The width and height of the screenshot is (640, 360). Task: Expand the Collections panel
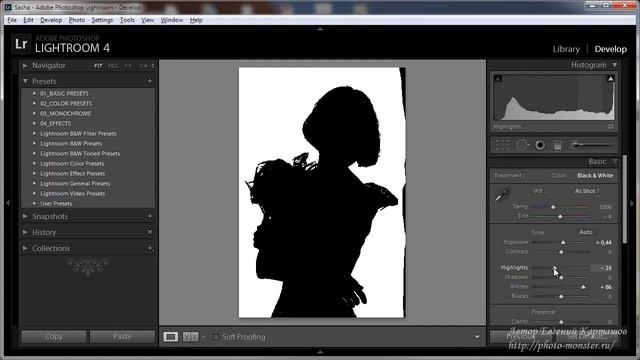pos(25,248)
